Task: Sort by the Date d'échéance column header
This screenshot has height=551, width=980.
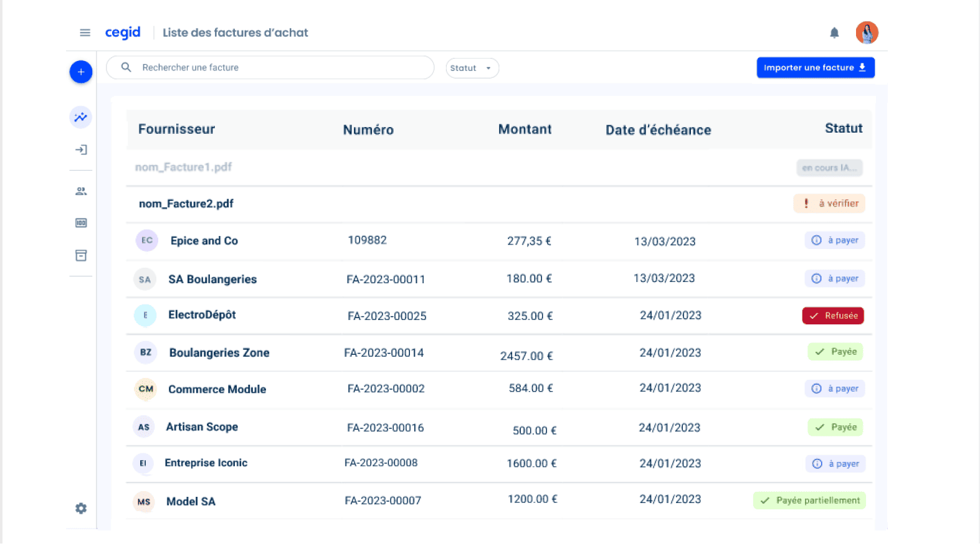Action: (658, 130)
